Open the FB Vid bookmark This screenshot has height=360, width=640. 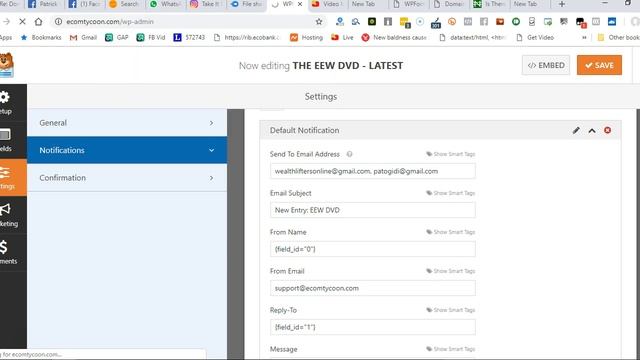coord(151,38)
